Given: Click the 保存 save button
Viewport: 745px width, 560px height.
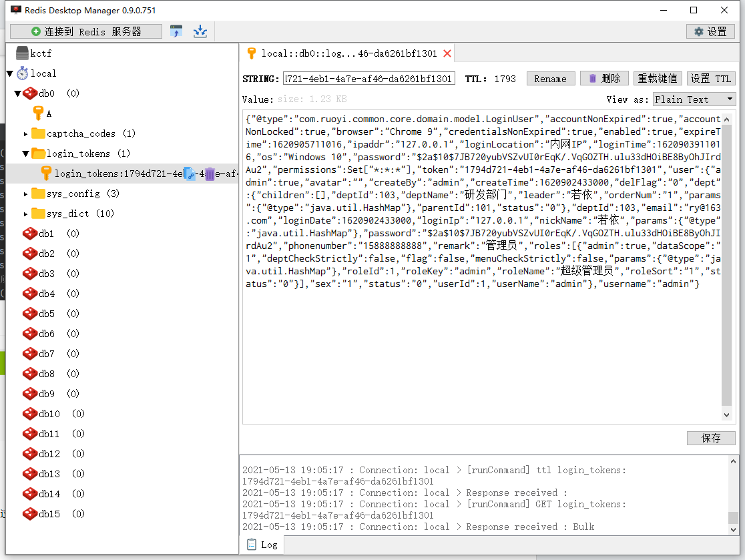Looking at the screenshot, I should [711, 438].
